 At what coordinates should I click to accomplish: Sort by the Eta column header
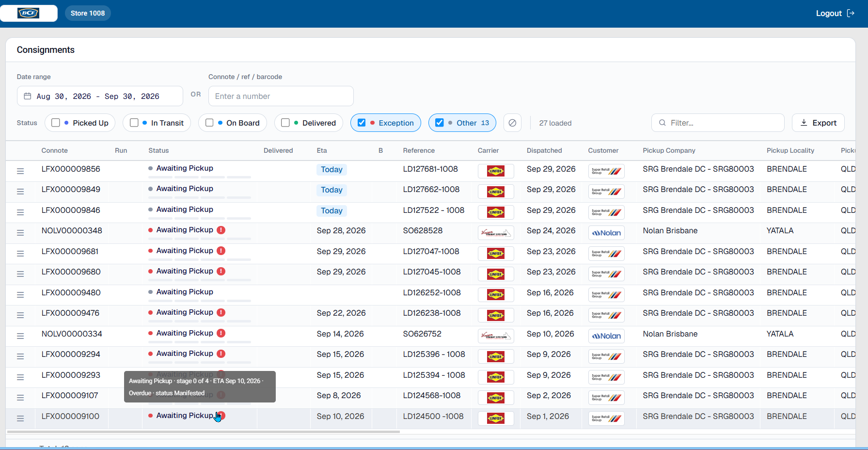pyautogui.click(x=322, y=150)
